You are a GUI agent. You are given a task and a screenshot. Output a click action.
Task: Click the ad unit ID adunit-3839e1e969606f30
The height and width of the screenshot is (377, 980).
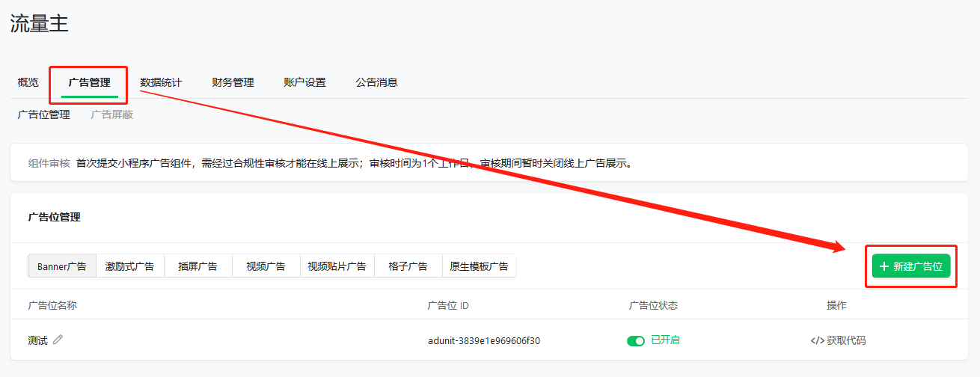pyautogui.click(x=483, y=340)
